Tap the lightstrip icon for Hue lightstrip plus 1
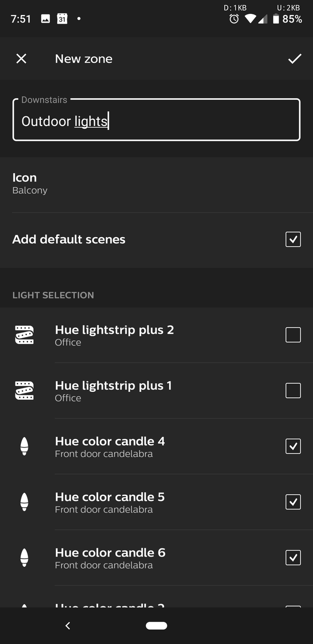This screenshot has height=644, width=313. click(24, 391)
